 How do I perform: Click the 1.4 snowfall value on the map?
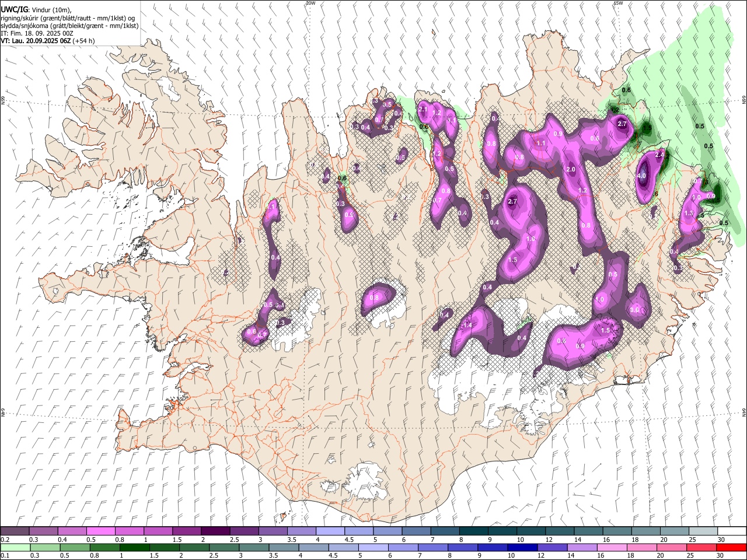[x=467, y=325]
